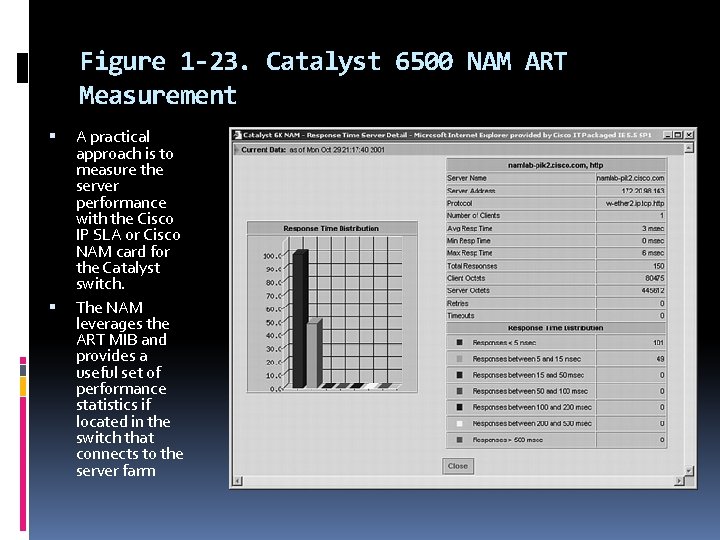Click the Internet Explorer page icon in title bar
Screen dimensions: 720x540
coord(237,135)
